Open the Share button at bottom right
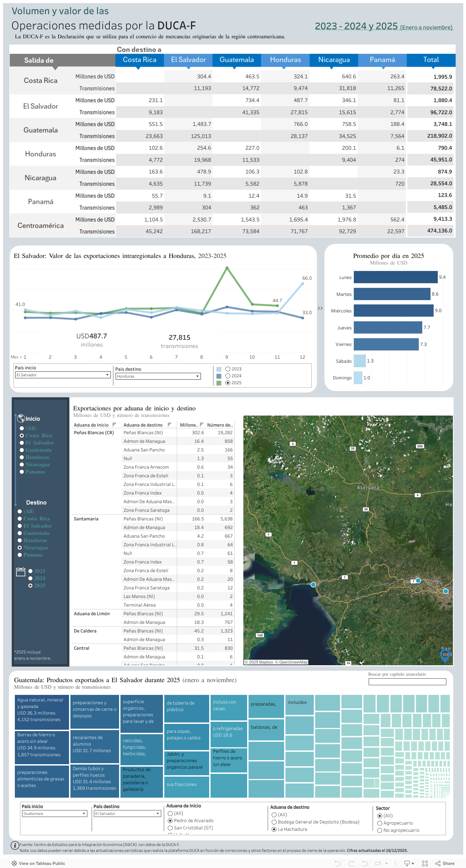 point(445,863)
